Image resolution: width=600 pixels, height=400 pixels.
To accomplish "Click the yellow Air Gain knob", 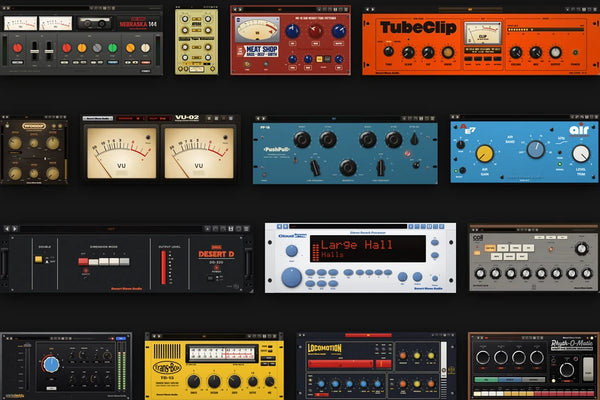I will pos(484,153).
